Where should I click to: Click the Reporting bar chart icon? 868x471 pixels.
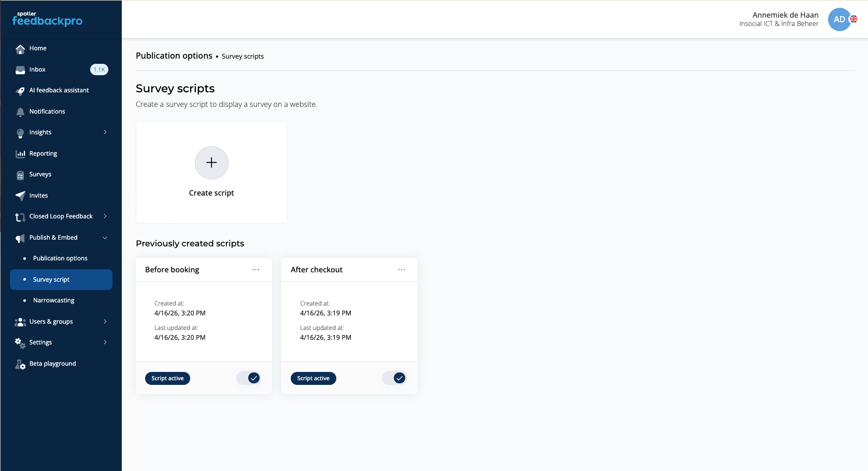point(20,154)
